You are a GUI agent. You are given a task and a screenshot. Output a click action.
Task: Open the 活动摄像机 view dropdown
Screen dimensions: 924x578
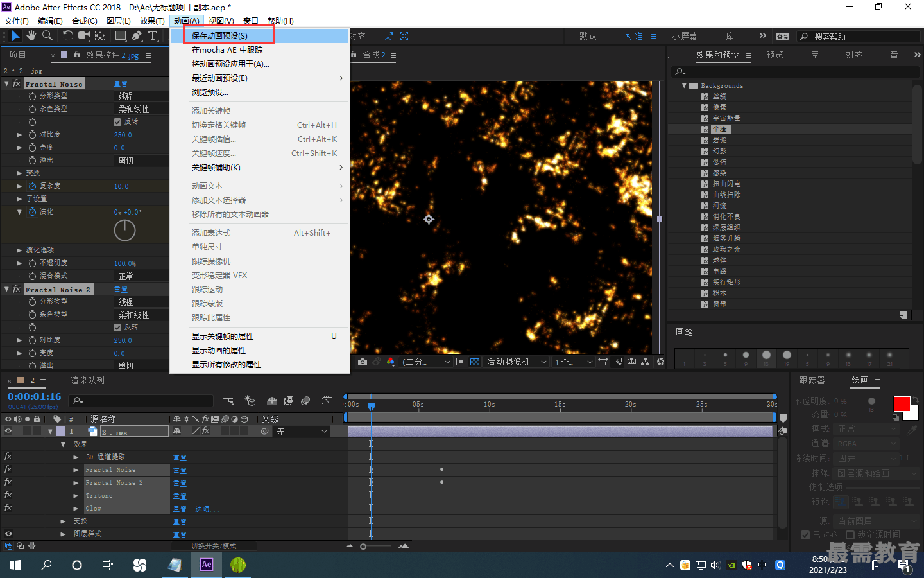coord(516,362)
